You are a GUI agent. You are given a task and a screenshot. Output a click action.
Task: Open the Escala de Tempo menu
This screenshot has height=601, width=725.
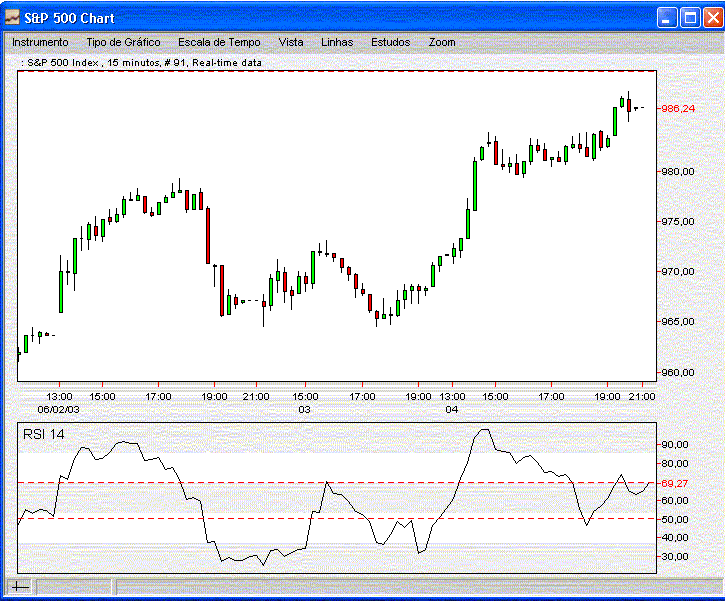click(219, 42)
